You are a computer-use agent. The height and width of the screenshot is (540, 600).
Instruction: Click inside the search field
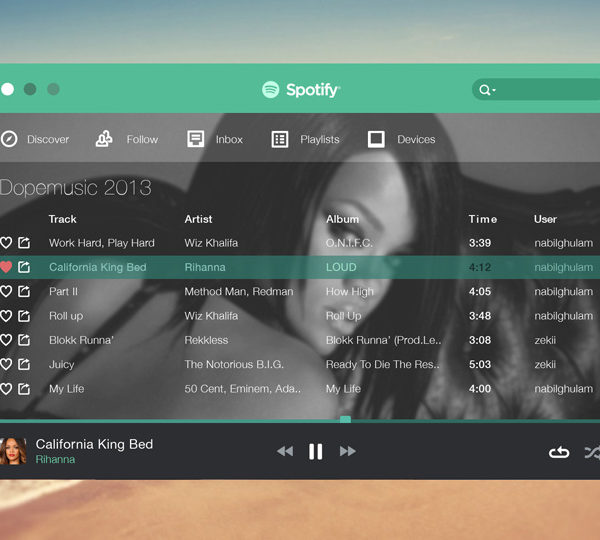click(536, 90)
